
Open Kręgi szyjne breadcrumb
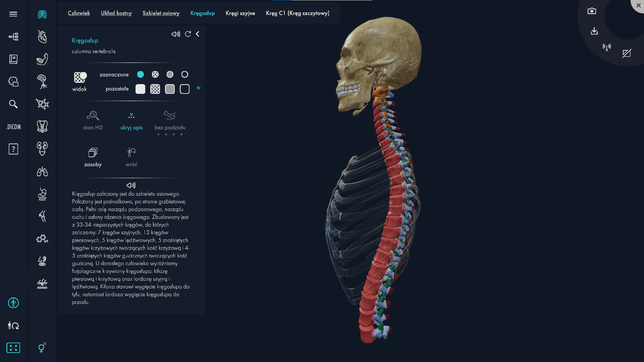pos(240,13)
